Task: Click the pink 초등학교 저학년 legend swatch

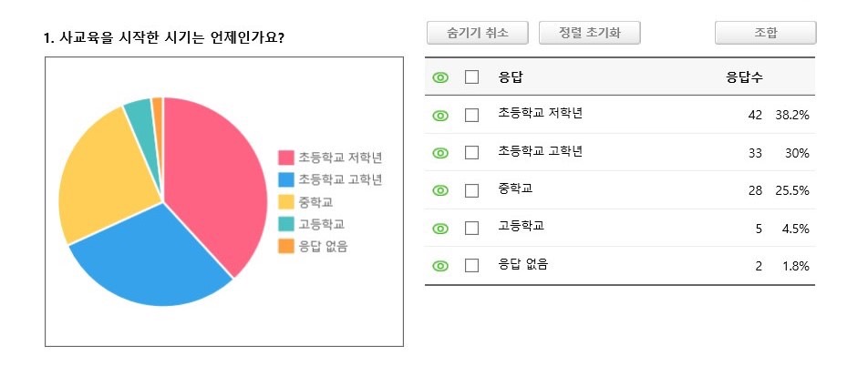Action: 285,158
